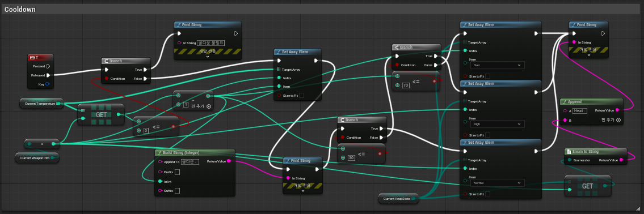Select the GET node below Enum to String
The height and width of the screenshot is (214, 644).
[588, 186]
